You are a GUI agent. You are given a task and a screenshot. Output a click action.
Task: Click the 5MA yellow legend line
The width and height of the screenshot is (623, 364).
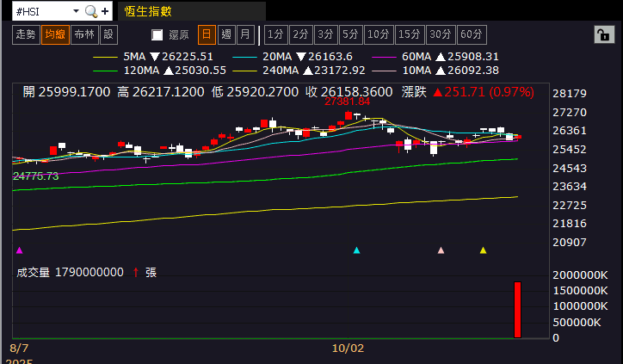[x=105, y=57]
